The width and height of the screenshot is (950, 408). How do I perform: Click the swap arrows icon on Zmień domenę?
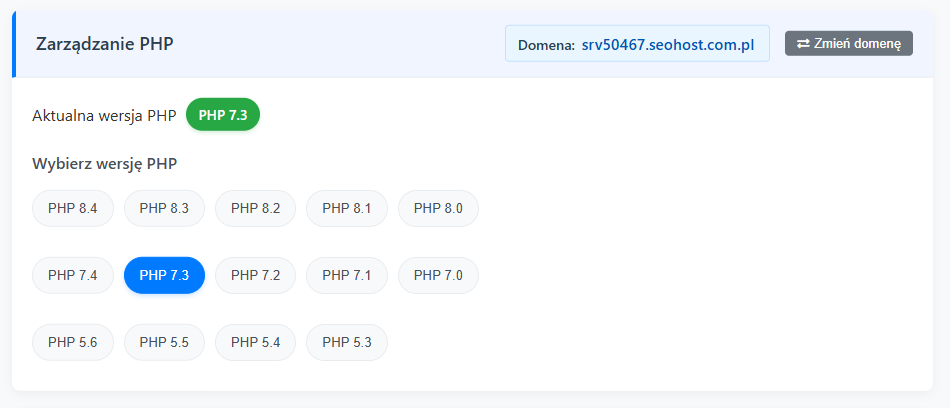(802, 43)
